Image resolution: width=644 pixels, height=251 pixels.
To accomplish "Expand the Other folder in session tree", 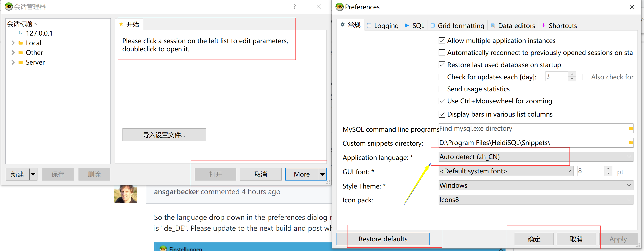I will 13,53.
